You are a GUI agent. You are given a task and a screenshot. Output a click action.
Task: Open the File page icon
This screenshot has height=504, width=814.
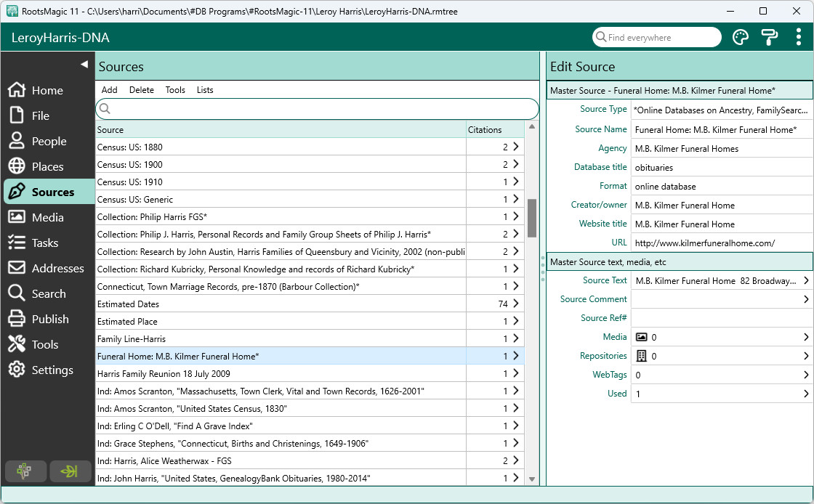[x=17, y=115]
